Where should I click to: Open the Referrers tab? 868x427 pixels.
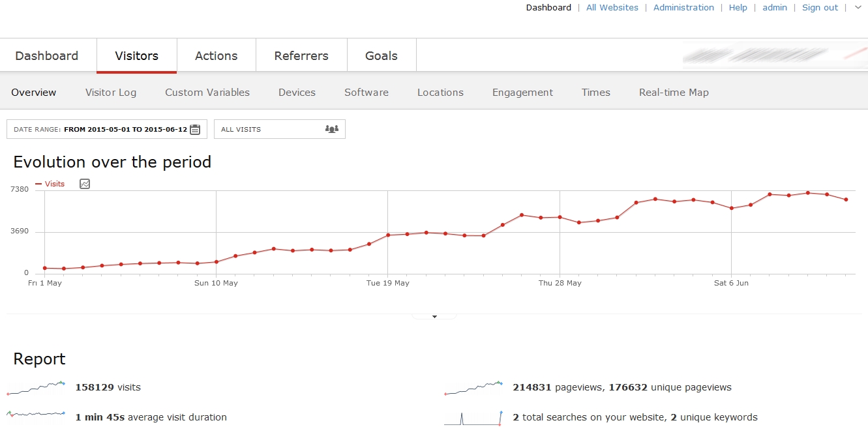pyautogui.click(x=301, y=56)
